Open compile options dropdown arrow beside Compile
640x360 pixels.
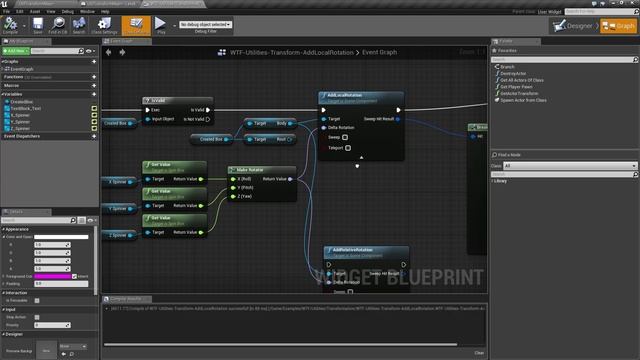24,26
